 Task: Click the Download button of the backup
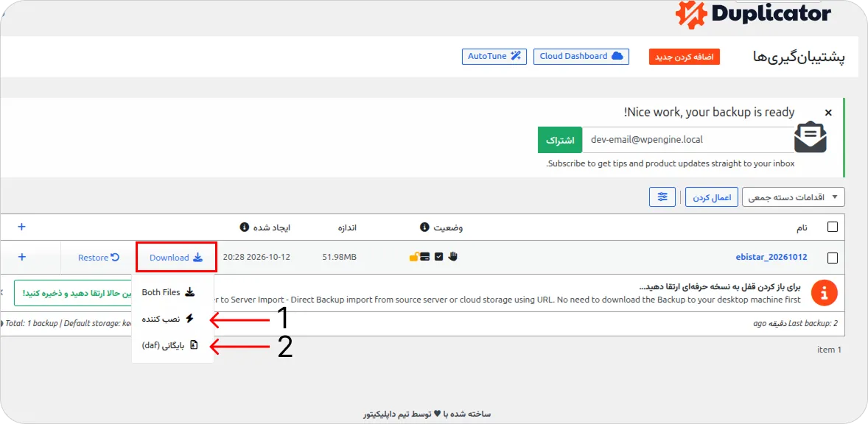click(x=176, y=257)
